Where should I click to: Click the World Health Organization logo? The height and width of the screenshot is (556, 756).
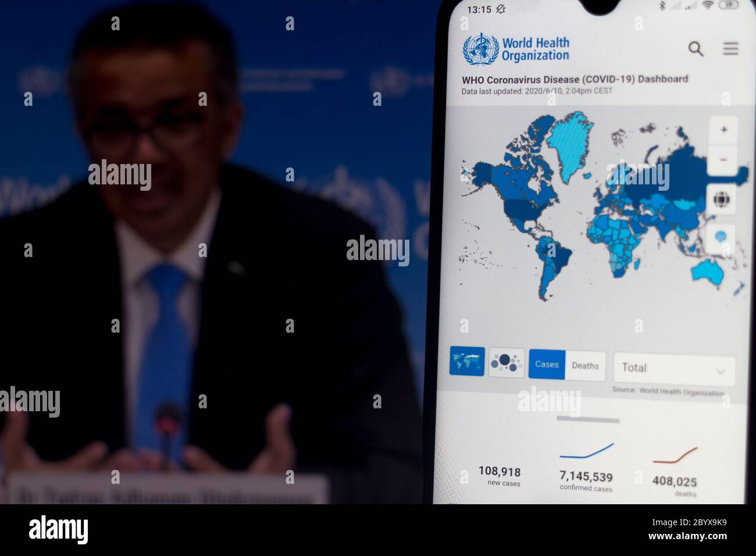coord(516,49)
